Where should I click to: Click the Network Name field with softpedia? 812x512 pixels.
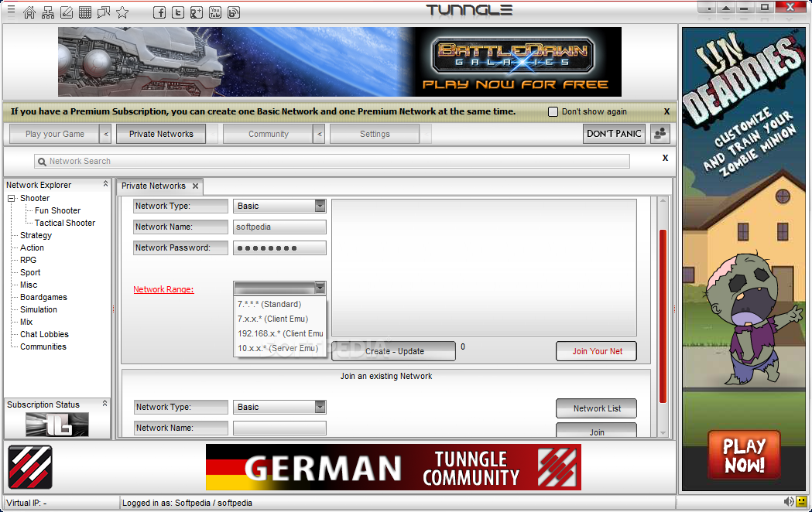click(279, 227)
